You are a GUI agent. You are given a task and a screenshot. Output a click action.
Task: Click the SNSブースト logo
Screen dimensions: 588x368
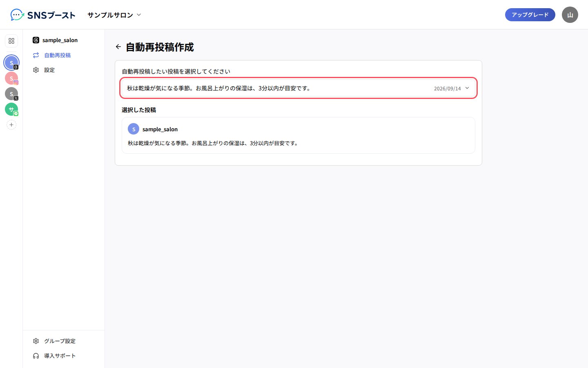[43, 15]
